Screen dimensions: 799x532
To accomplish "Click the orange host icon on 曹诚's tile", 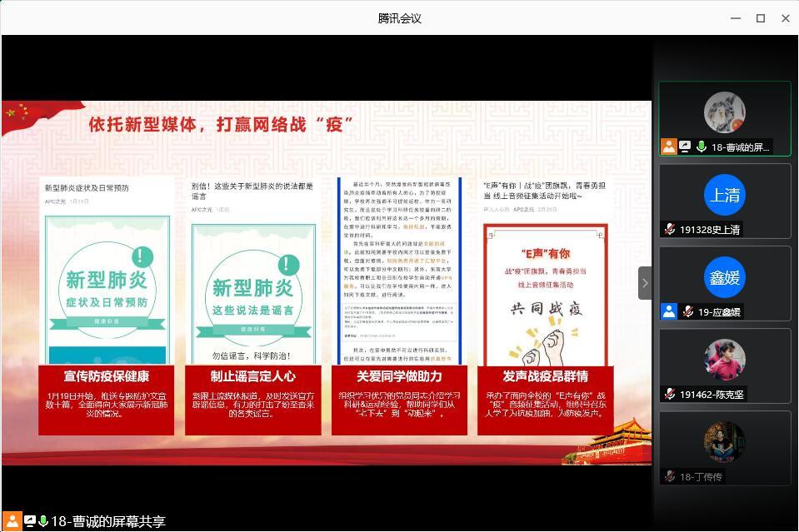I will coord(668,147).
